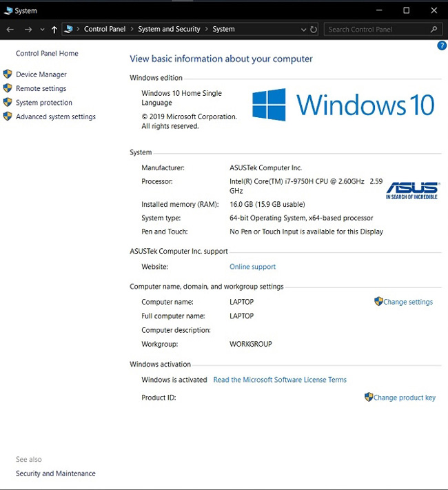Select System breadcrumb in address bar
Viewport: 448px width, 490px height.
click(x=223, y=29)
